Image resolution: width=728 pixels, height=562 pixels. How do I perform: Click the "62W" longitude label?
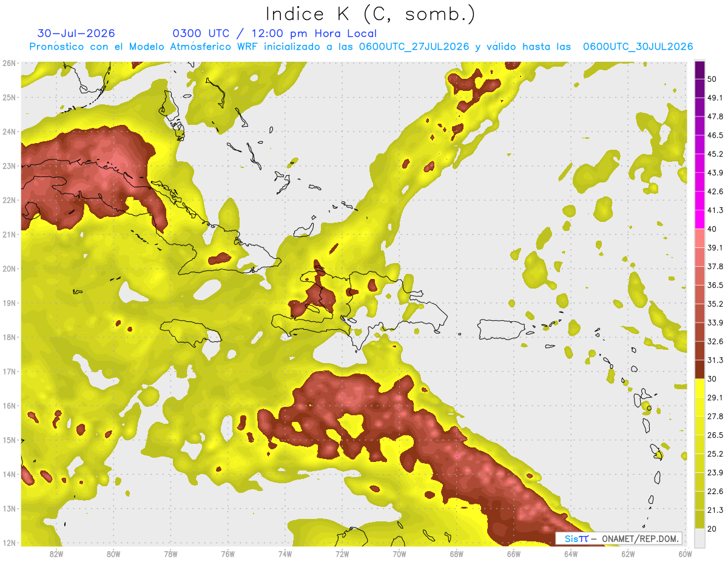(x=628, y=554)
